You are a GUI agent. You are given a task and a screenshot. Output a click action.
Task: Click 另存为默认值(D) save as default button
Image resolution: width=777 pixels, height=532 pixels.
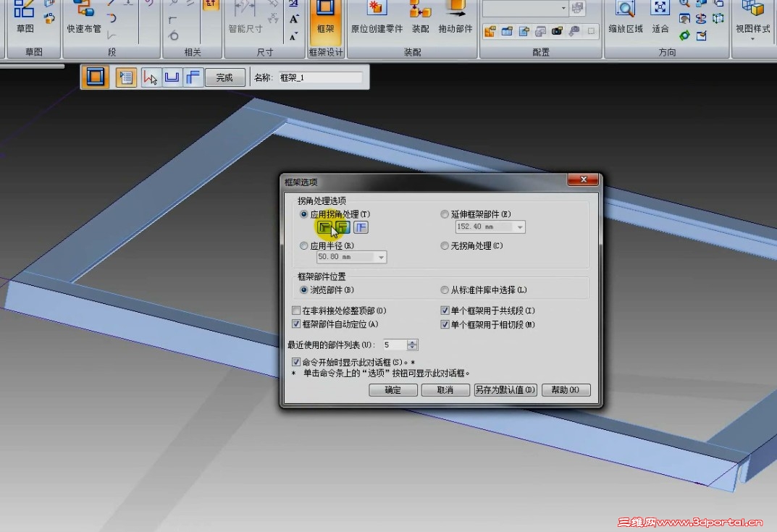(505, 390)
